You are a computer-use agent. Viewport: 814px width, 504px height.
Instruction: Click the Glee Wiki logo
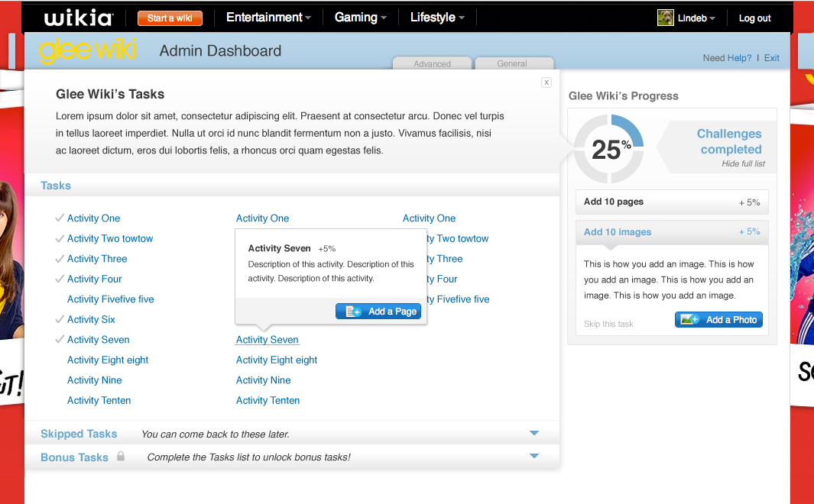[x=87, y=50]
